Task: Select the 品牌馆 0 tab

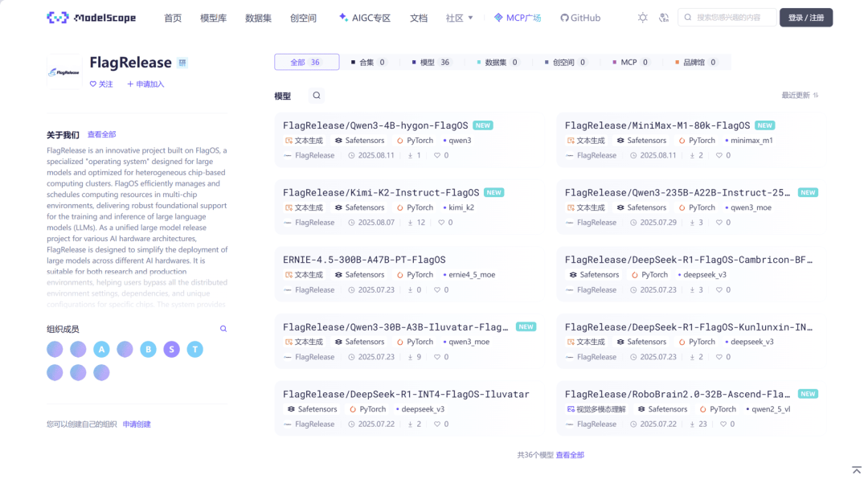Action: tap(696, 62)
